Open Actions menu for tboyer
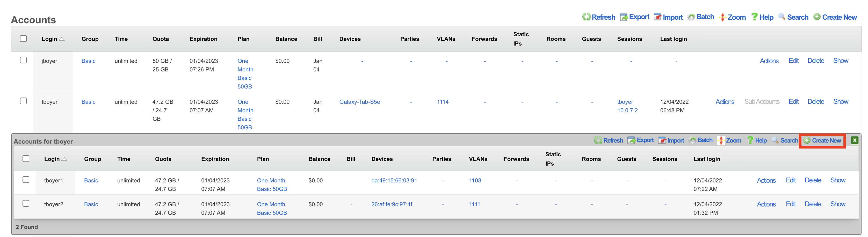 click(x=725, y=102)
